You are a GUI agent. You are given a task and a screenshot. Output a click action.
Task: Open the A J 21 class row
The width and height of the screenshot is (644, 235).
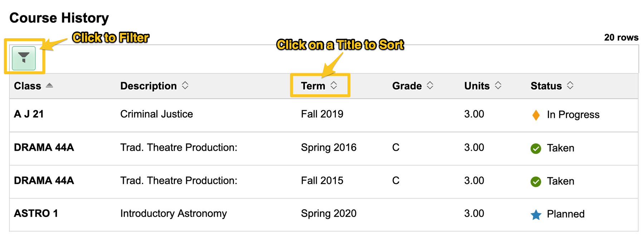(29, 114)
